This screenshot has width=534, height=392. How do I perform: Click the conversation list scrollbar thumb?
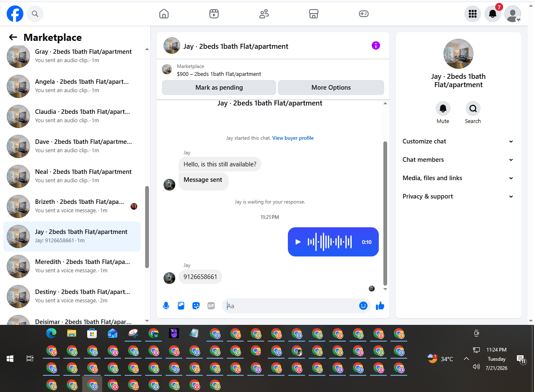[x=147, y=227]
